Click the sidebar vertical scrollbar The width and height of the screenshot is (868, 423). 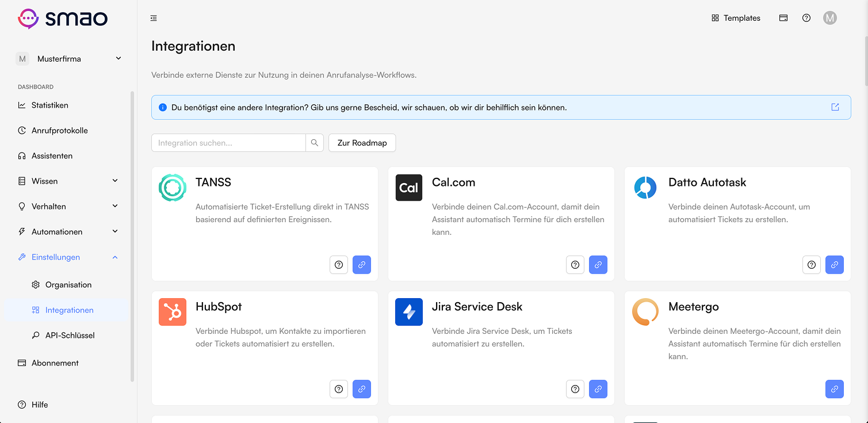coord(133,236)
